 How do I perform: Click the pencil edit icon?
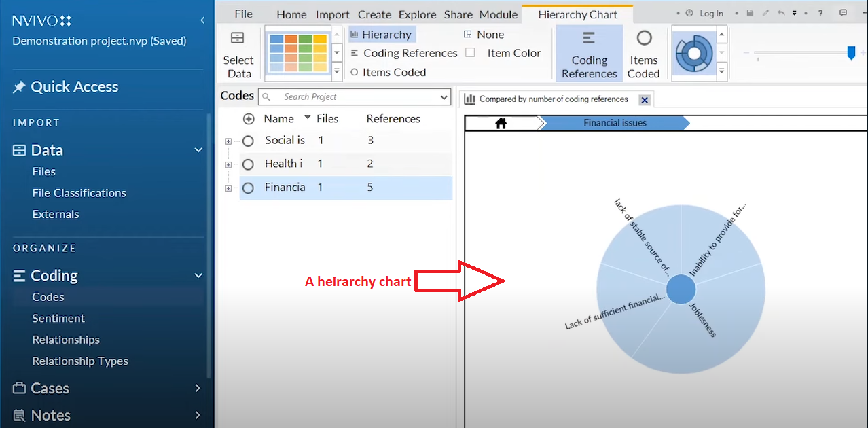point(765,13)
